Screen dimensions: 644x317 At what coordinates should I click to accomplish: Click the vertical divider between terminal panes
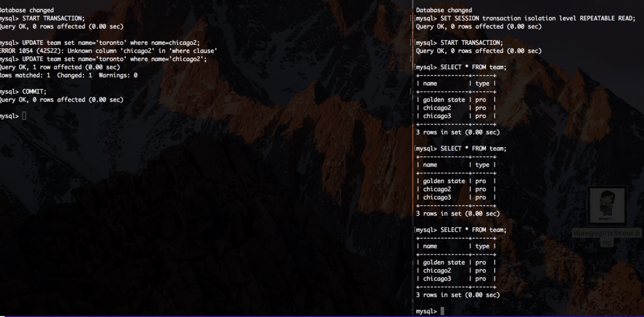tap(413, 160)
